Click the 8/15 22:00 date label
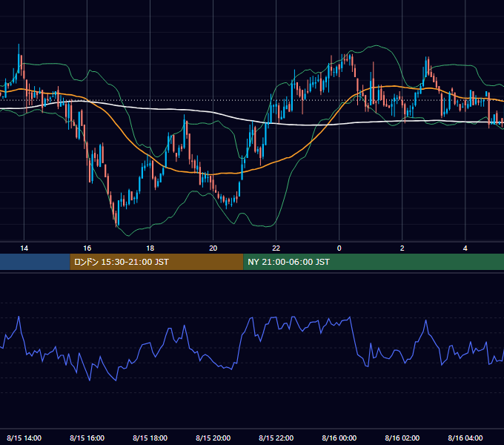This screenshot has height=445, width=504. point(276,438)
